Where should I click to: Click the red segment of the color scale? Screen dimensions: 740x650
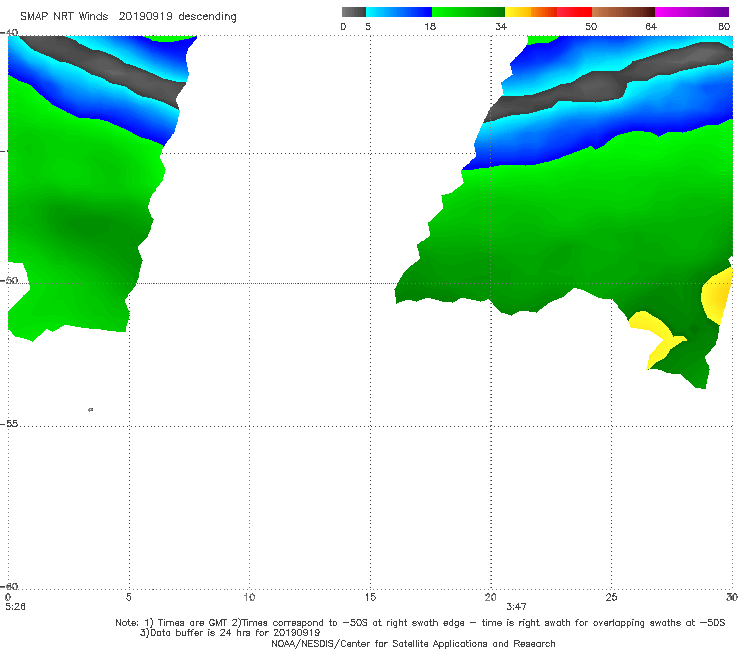(x=574, y=12)
